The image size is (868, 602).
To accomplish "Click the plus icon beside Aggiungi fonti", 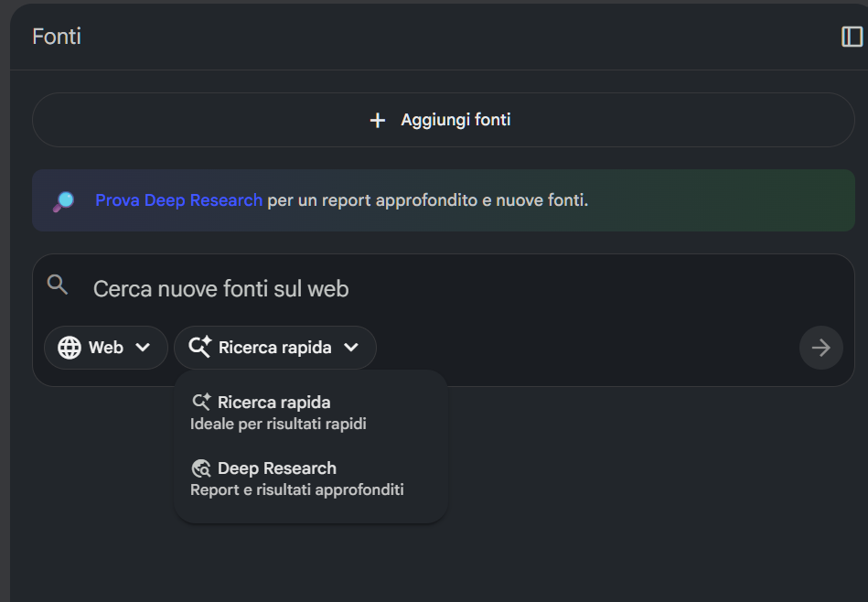I will pyautogui.click(x=377, y=120).
